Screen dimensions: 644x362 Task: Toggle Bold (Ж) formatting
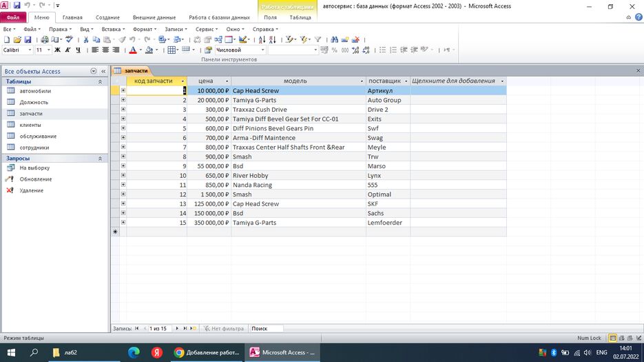57,50
